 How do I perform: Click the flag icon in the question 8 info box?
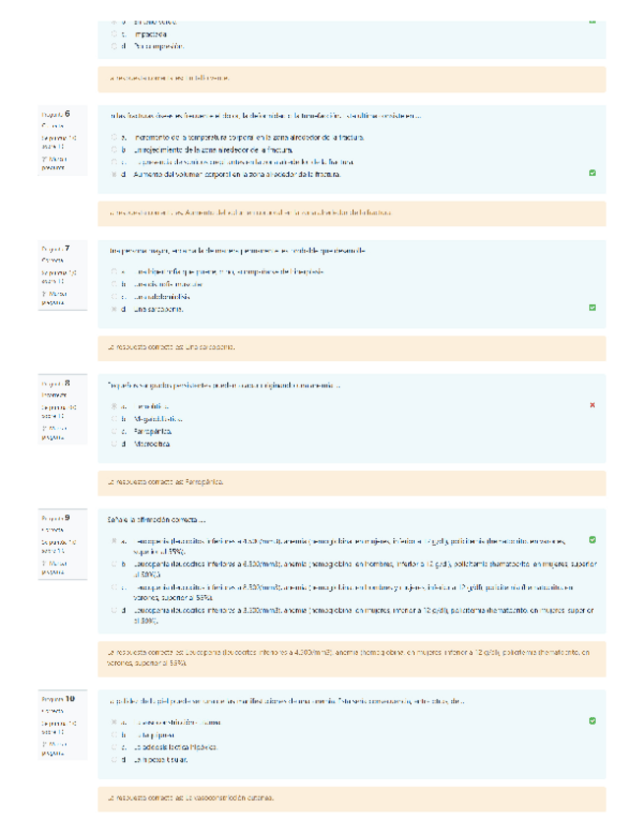tap(44, 428)
